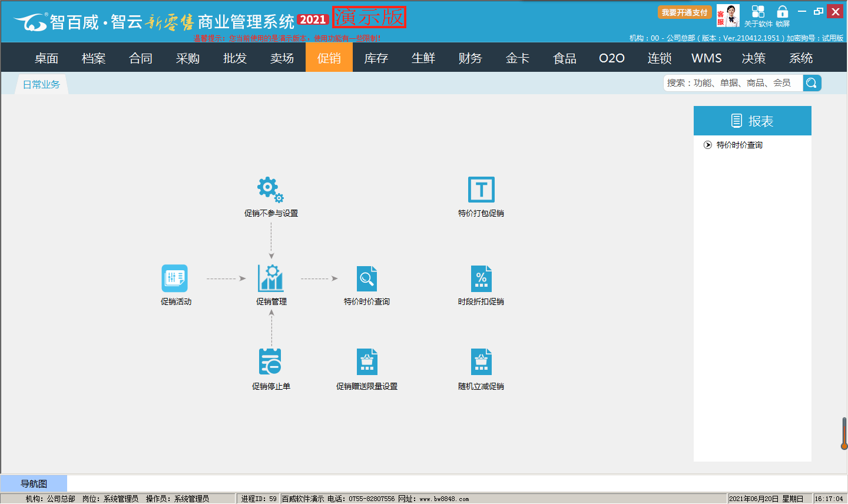Switch to the 库存 menu
Viewport: 848px width, 504px height.
point(376,58)
